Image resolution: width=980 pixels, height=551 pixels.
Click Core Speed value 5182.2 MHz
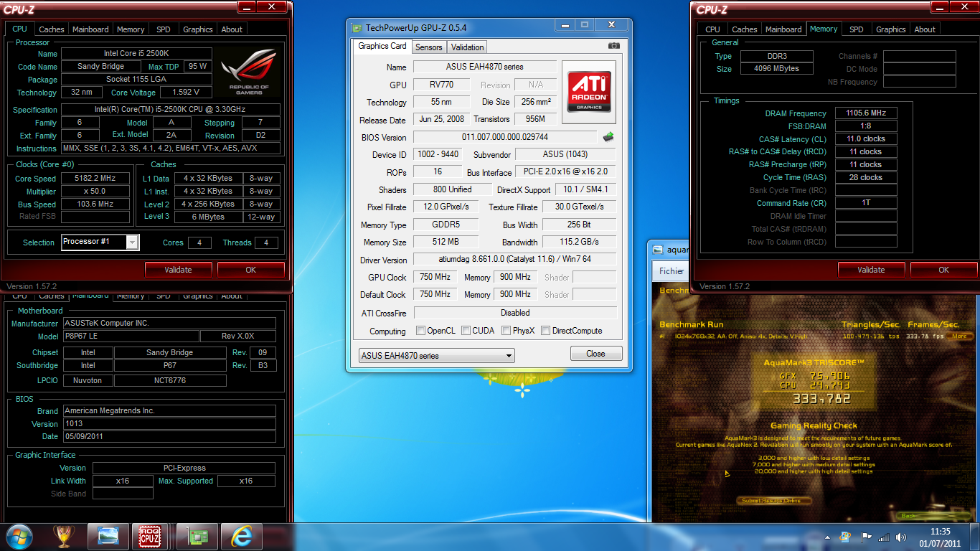(95, 178)
